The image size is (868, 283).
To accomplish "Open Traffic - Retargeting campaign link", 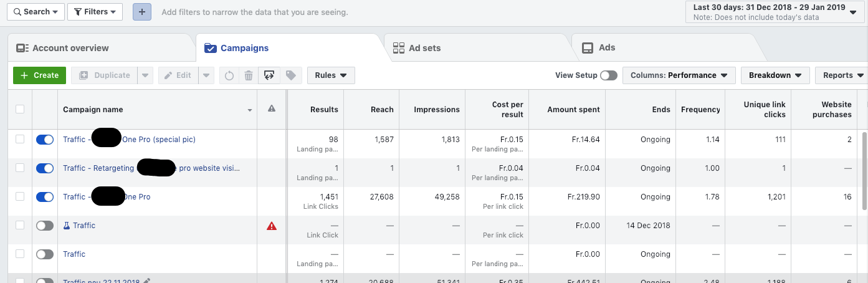I will pos(151,168).
